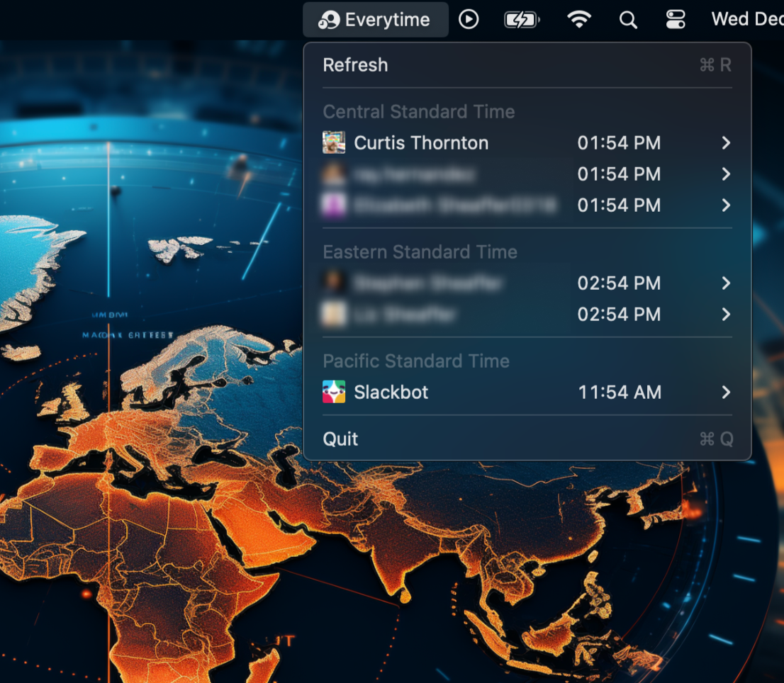Choose Refresh from the Everytime menu
The width and height of the screenshot is (784, 683).
pos(355,65)
